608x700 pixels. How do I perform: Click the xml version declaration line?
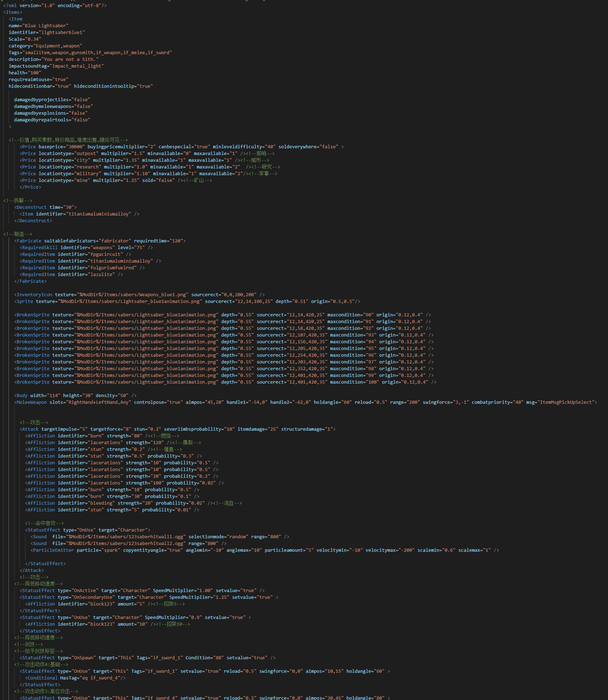click(x=55, y=6)
